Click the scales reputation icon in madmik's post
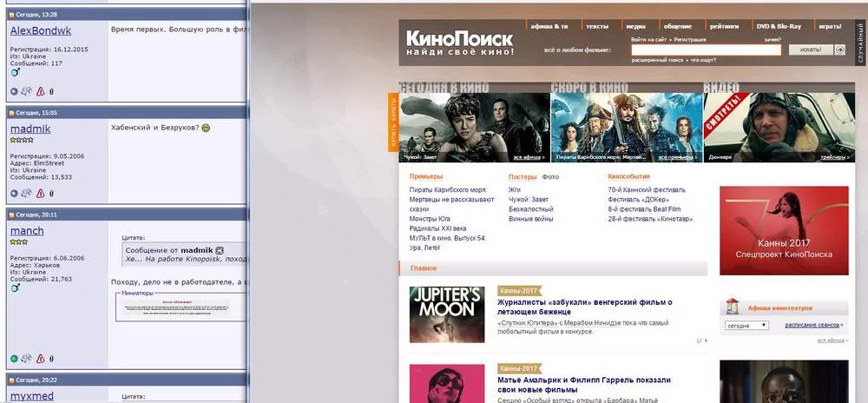Image resolution: width=868 pixels, height=403 pixels. pyautogui.click(x=27, y=194)
